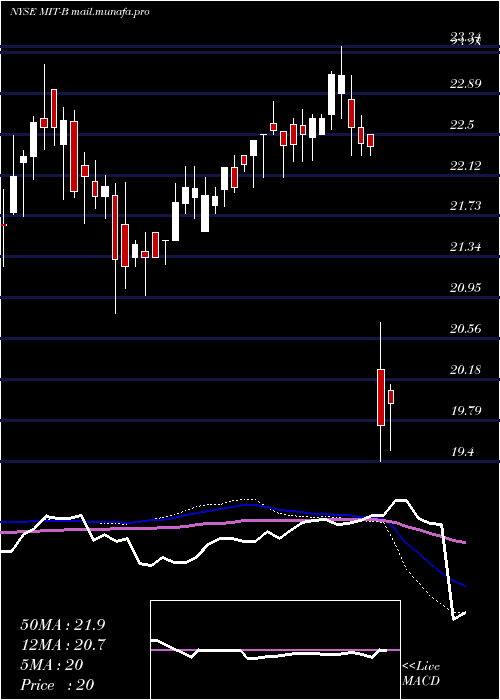Click the 5MA : 20 readout
500x700 pixels.
52,665
